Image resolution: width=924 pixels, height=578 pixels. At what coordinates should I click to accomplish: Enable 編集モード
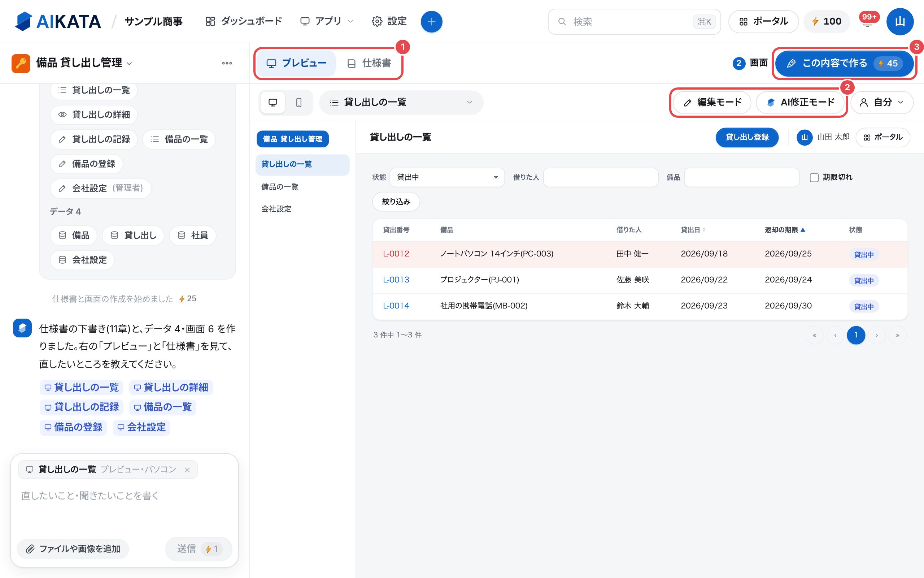(x=712, y=103)
